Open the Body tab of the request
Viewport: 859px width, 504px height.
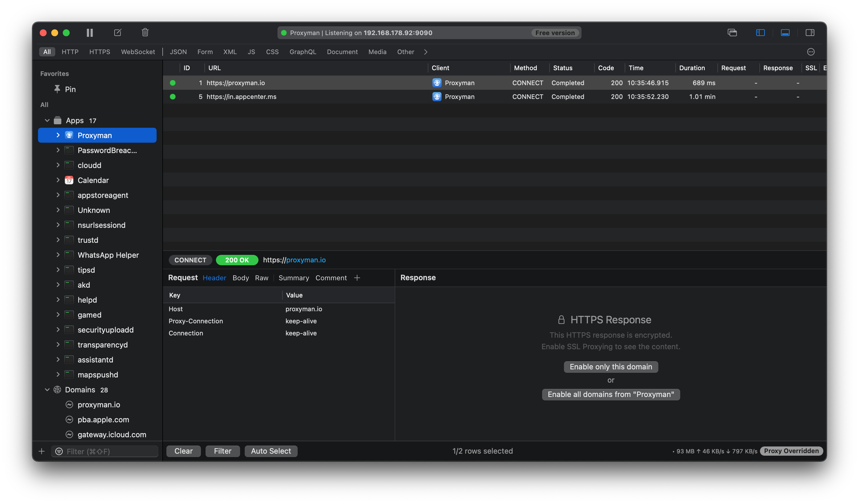click(x=241, y=278)
